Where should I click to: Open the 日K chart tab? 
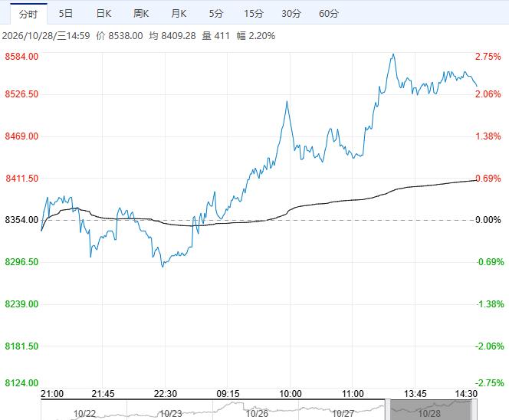tap(103, 14)
